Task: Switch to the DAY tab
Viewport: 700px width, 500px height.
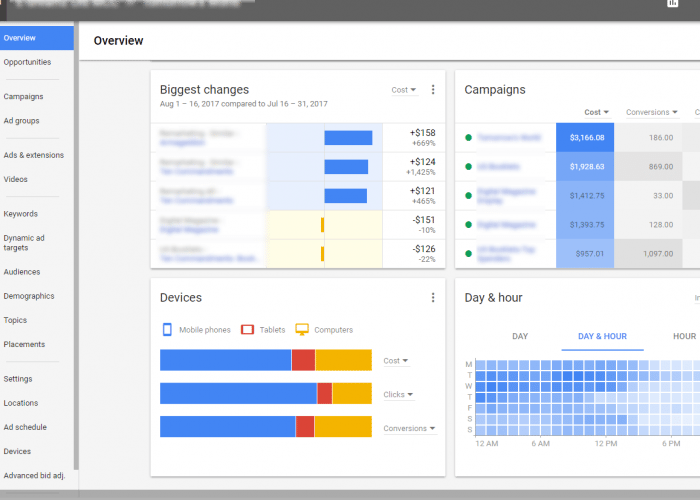Action: [520, 336]
